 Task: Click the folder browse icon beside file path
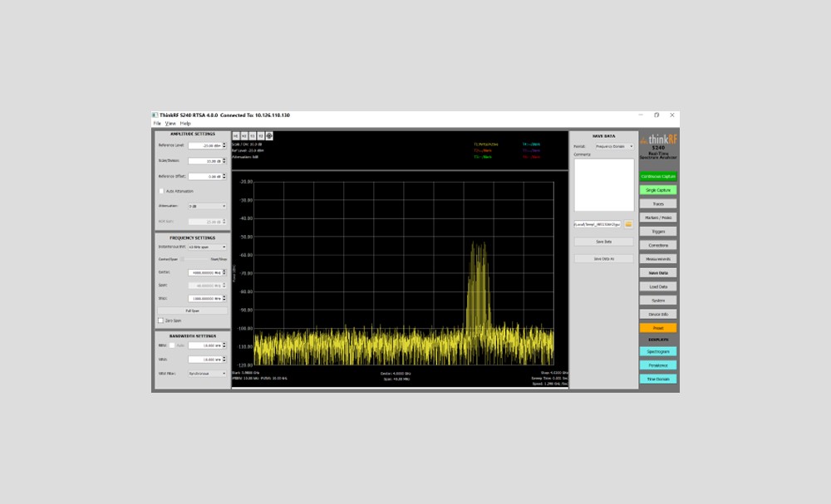(x=628, y=224)
